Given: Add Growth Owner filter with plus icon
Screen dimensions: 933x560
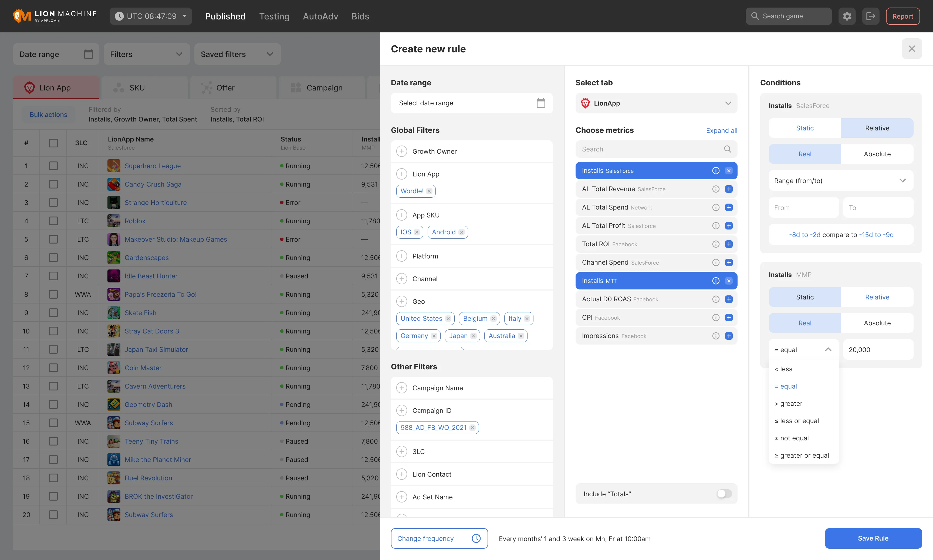Looking at the screenshot, I should (x=402, y=151).
